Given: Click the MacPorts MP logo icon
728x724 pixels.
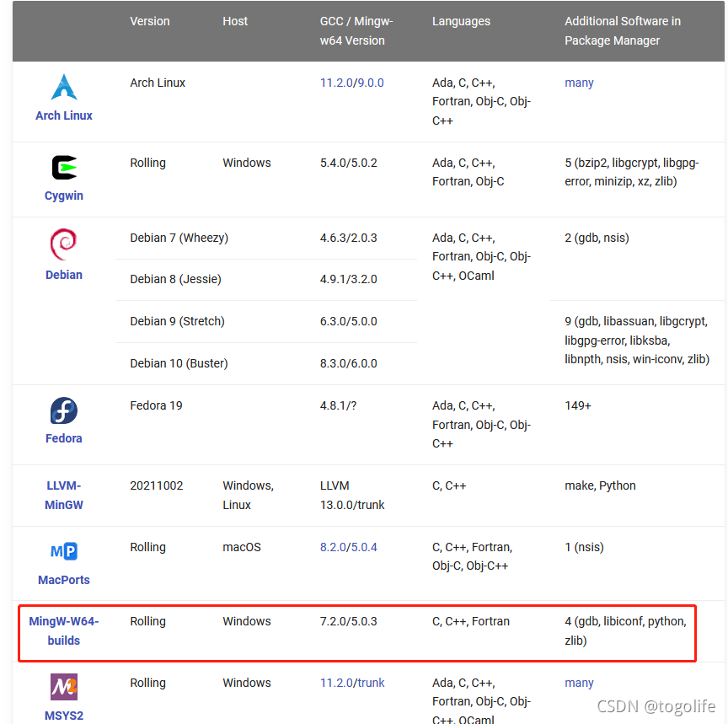Looking at the screenshot, I should pyautogui.click(x=63, y=551).
